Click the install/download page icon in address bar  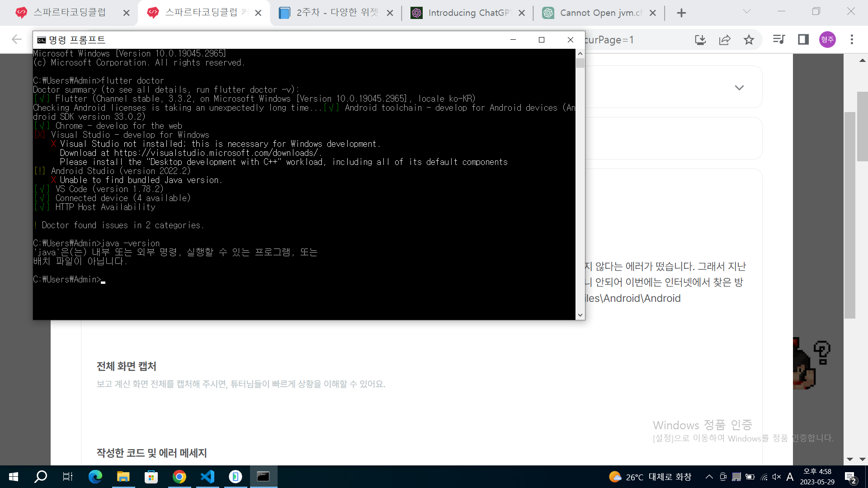tap(700, 40)
